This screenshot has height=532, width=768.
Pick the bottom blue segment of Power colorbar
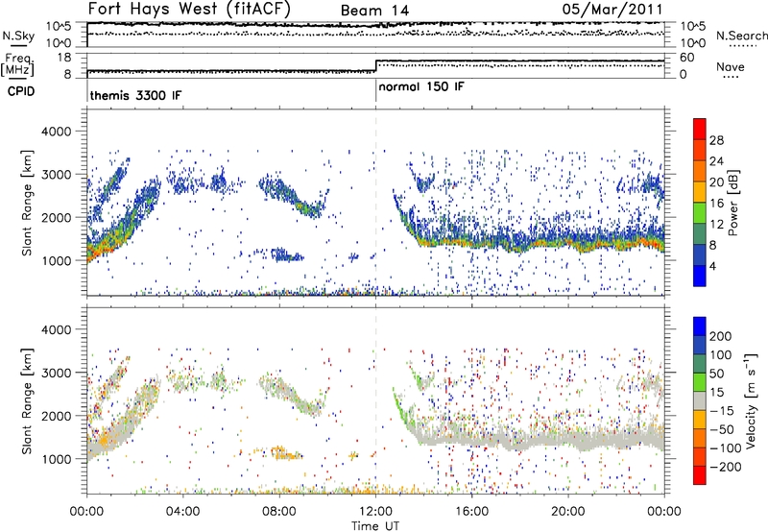click(x=700, y=276)
